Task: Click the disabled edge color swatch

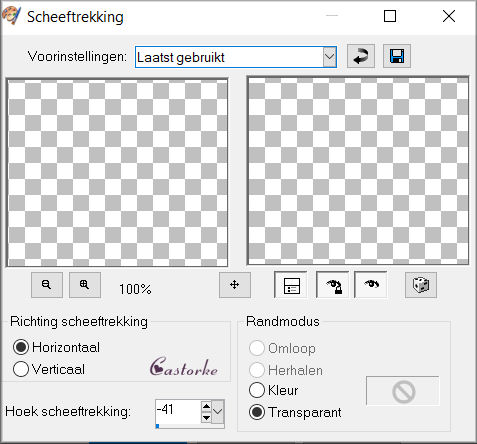Action: pos(403,391)
